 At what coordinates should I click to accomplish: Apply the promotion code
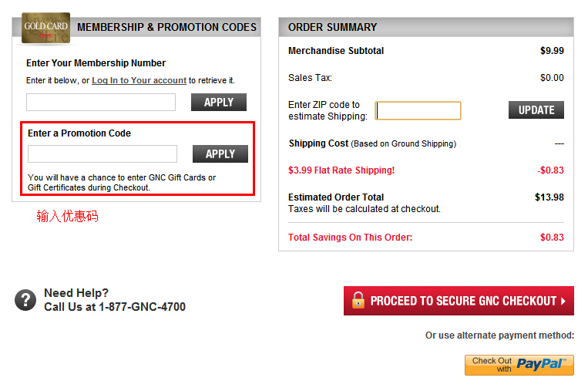(220, 153)
